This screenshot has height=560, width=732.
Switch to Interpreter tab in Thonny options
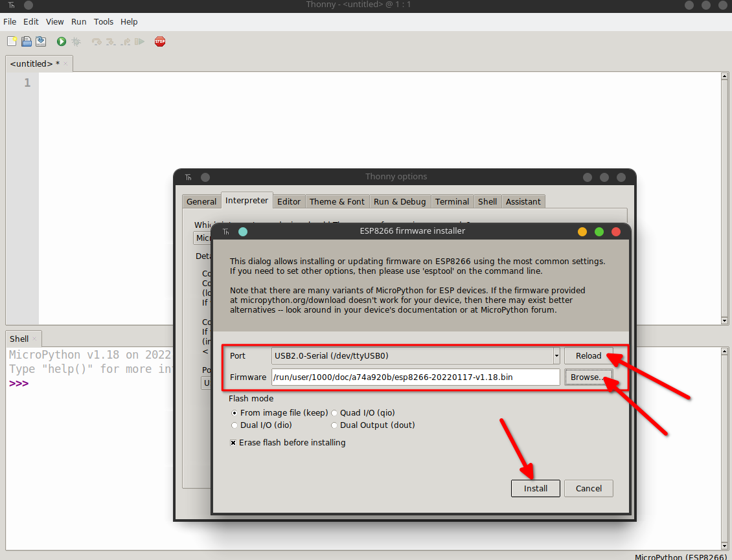coord(247,200)
